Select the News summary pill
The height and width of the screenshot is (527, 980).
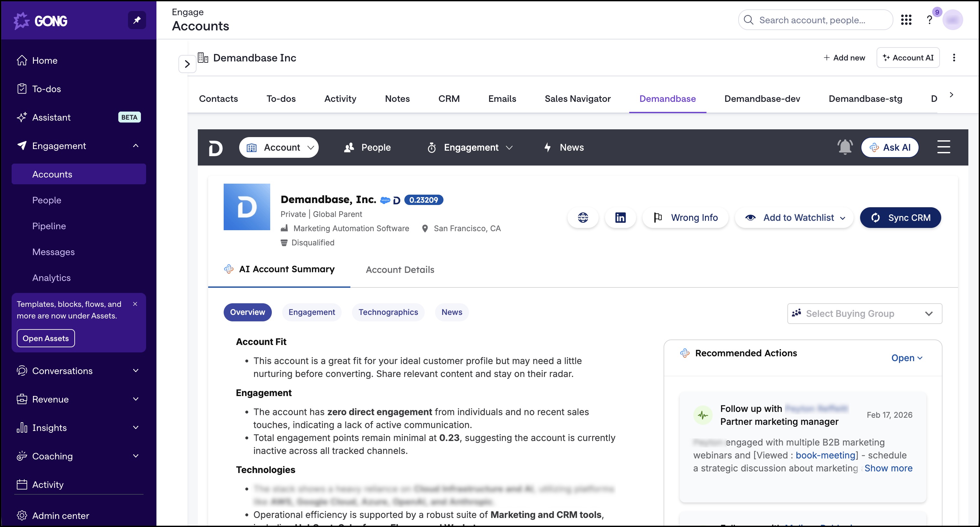(x=452, y=312)
